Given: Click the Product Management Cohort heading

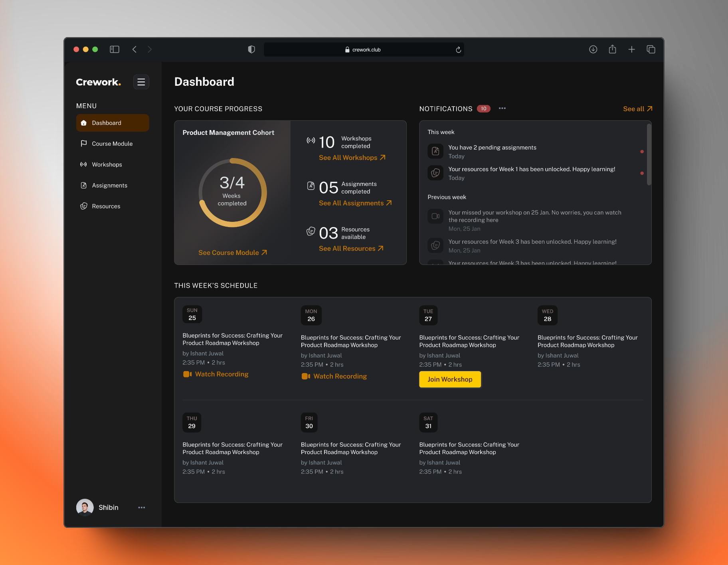Looking at the screenshot, I should click(x=228, y=132).
